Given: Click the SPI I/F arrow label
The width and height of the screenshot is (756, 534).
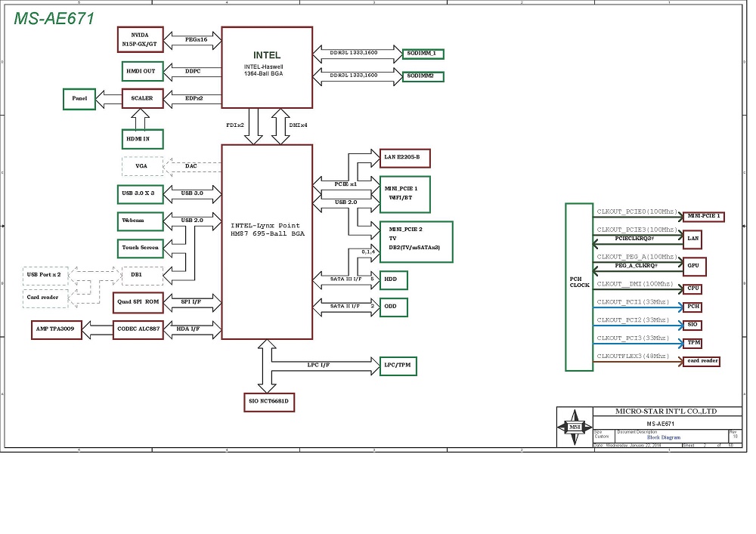Looking at the screenshot, I should coord(191,302).
